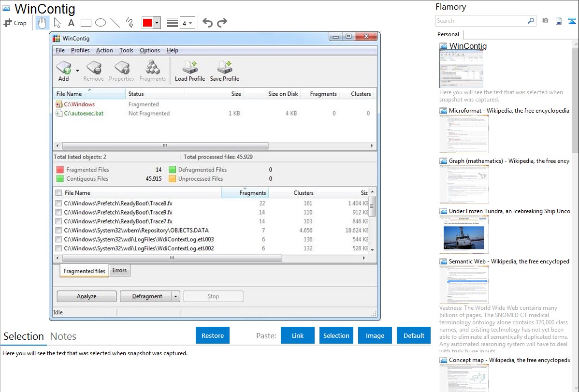Click the Analyze button

click(x=87, y=296)
